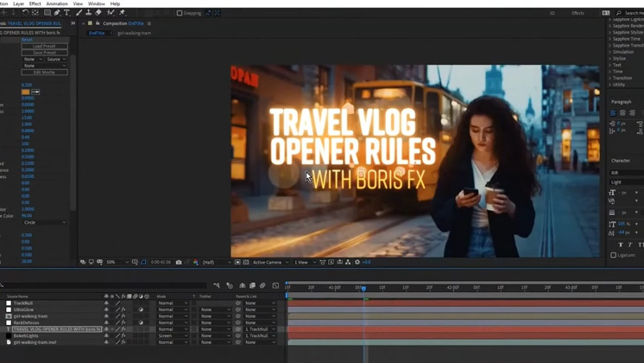Click the show channel color icon
The image size is (644, 363).
click(x=195, y=262)
